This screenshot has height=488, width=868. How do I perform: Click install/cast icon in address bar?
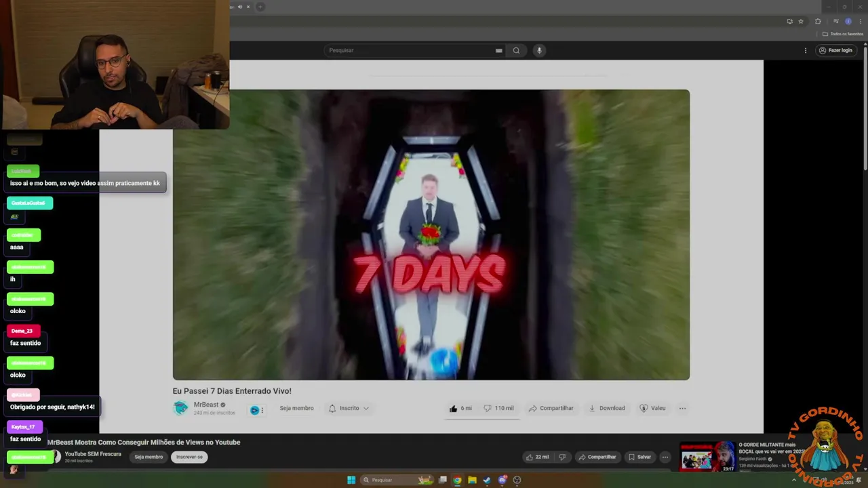click(x=789, y=21)
